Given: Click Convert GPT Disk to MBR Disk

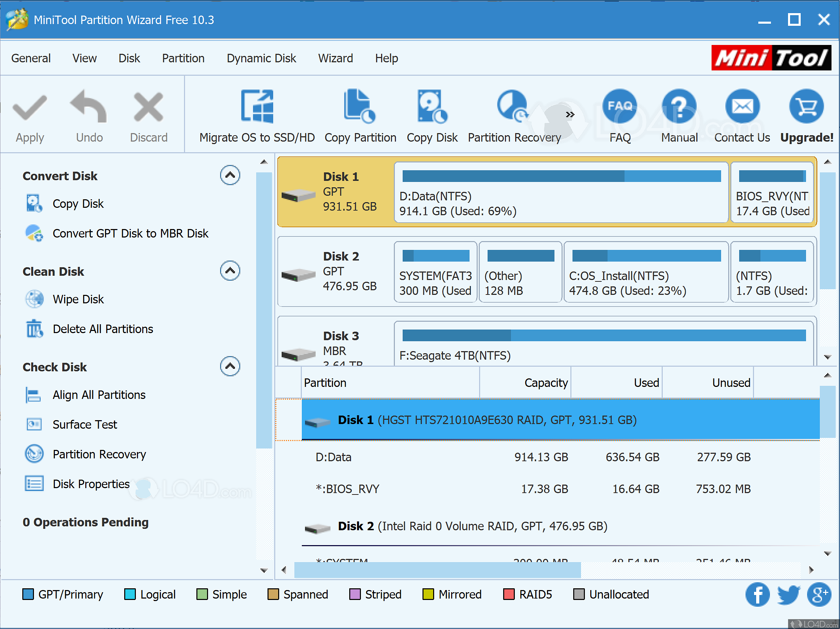Looking at the screenshot, I should coord(130,233).
